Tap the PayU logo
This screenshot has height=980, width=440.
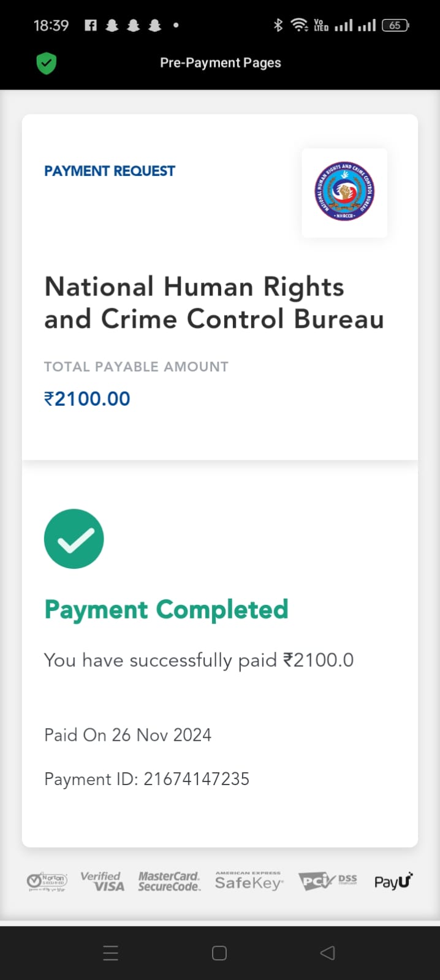393,881
